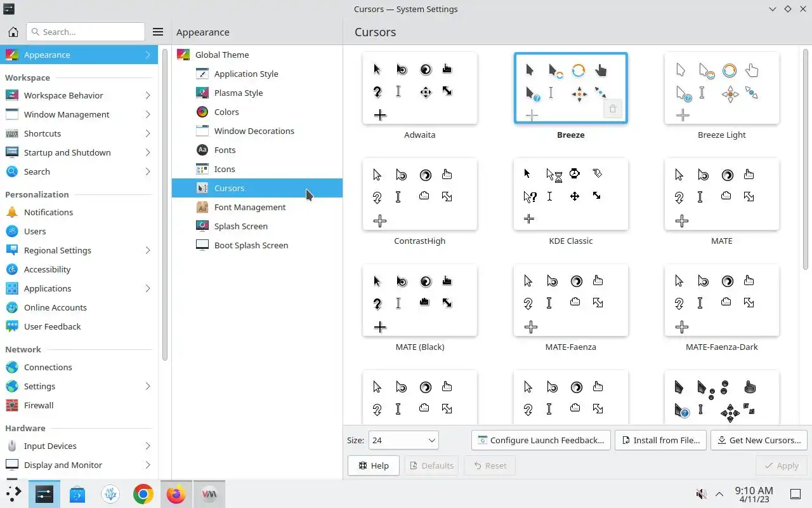Click the Window Management icon

point(12,114)
